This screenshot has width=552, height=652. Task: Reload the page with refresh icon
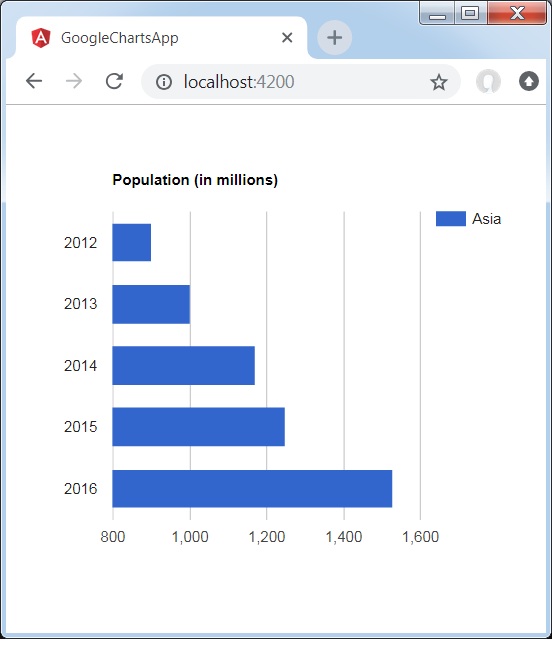click(x=114, y=81)
